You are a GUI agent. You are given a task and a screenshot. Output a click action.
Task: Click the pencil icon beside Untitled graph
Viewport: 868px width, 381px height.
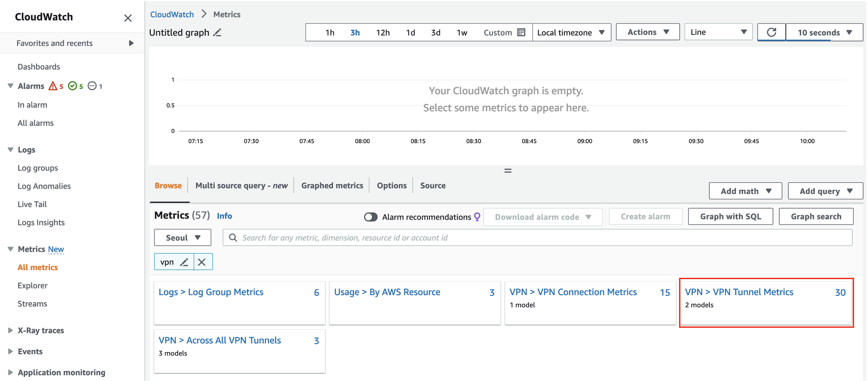point(217,33)
